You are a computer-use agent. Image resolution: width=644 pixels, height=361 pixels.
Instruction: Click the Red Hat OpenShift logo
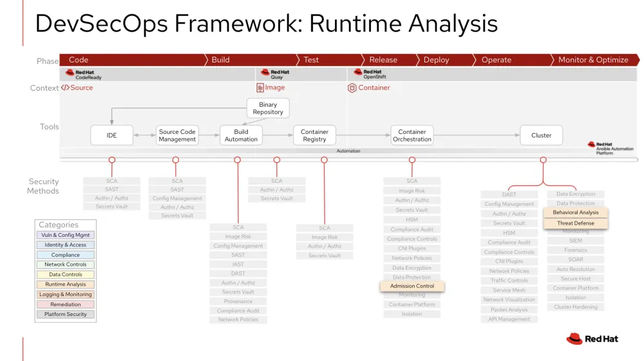368,75
